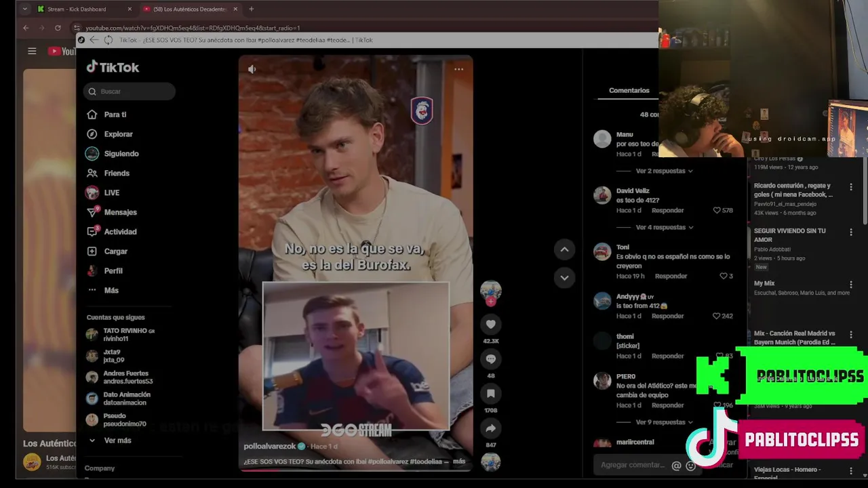Open options for Ricardo centurión video
The height and width of the screenshot is (488, 868).
tap(850, 186)
